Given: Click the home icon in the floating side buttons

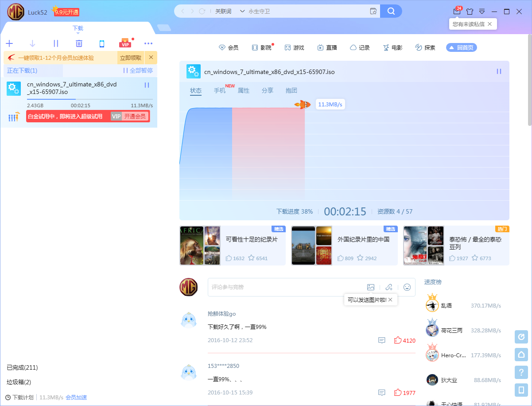Looking at the screenshot, I should coord(521,355).
